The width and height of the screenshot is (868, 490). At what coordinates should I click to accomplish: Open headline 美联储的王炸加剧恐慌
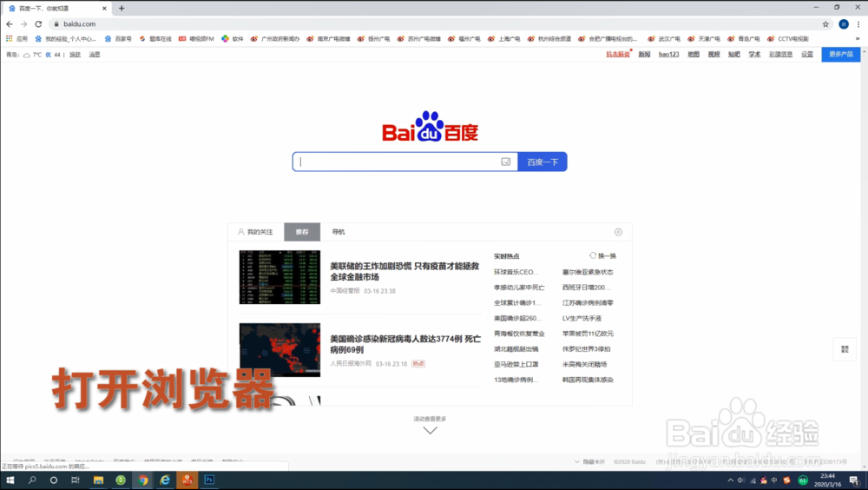click(x=404, y=272)
